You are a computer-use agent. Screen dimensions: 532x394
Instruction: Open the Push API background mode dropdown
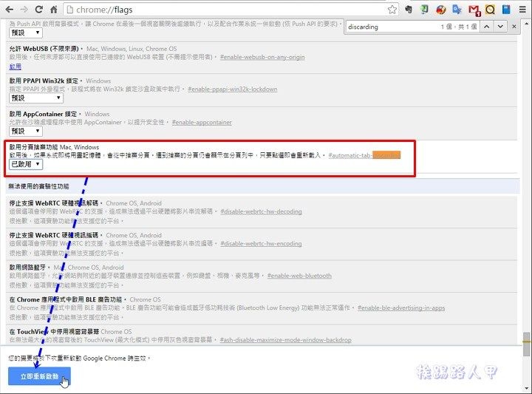coord(25,33)
